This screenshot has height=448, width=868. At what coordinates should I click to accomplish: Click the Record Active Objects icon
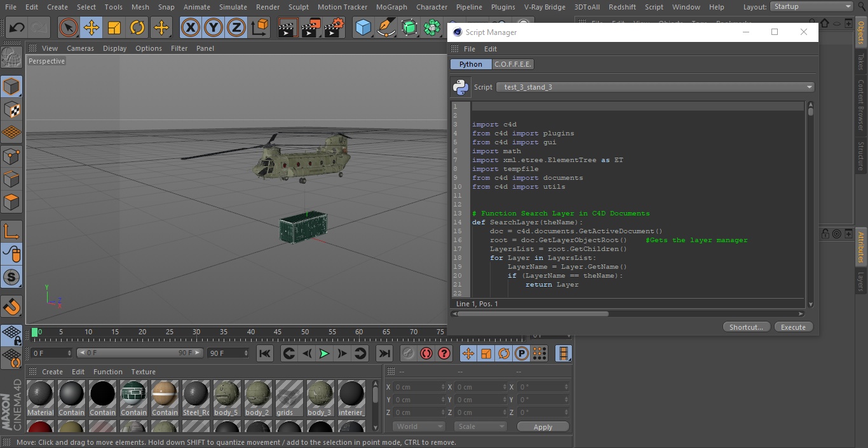(408, 353)
